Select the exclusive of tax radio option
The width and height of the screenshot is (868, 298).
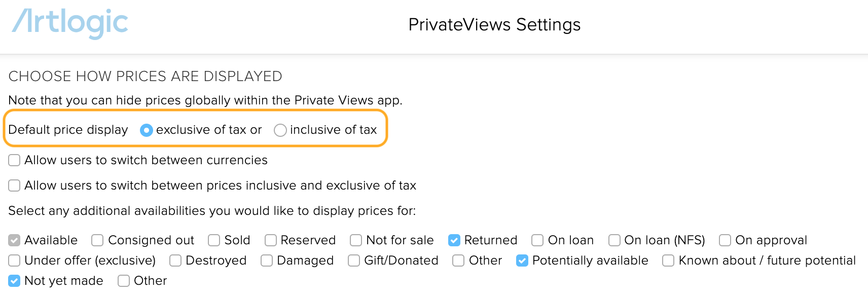tap(146, 130)
